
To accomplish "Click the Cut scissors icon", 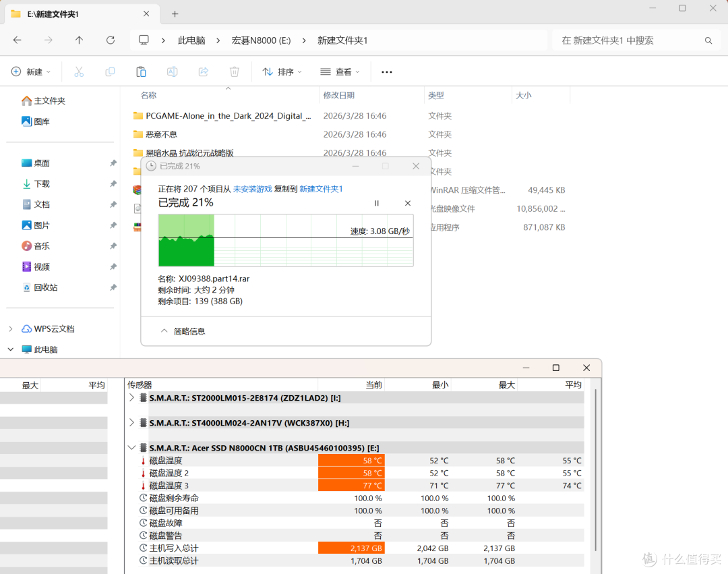I will point(79,72).
